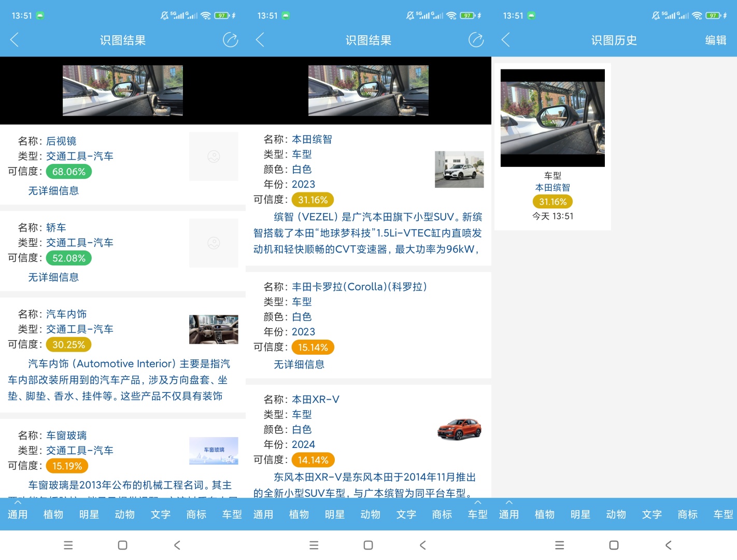The height and width of the screenshot is (560, 737).
Task: Open the placeholder image of the 后视镜 result
Action: pyautogui.click(x=214, y=156)
